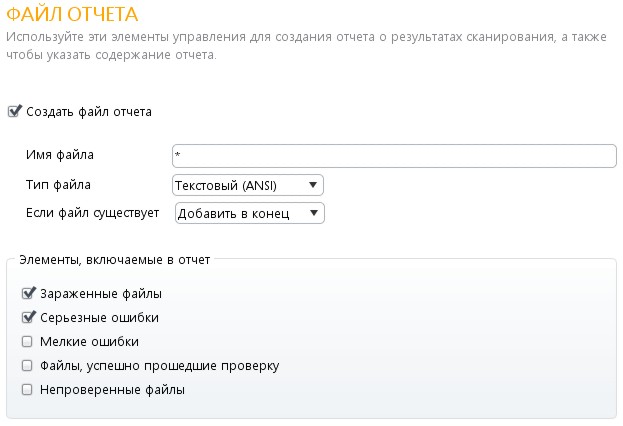Viewport: 623px width, 426px height.
Task: Uncheck the "Серьезные ошибки" checkbox
Action: point(27,318)
